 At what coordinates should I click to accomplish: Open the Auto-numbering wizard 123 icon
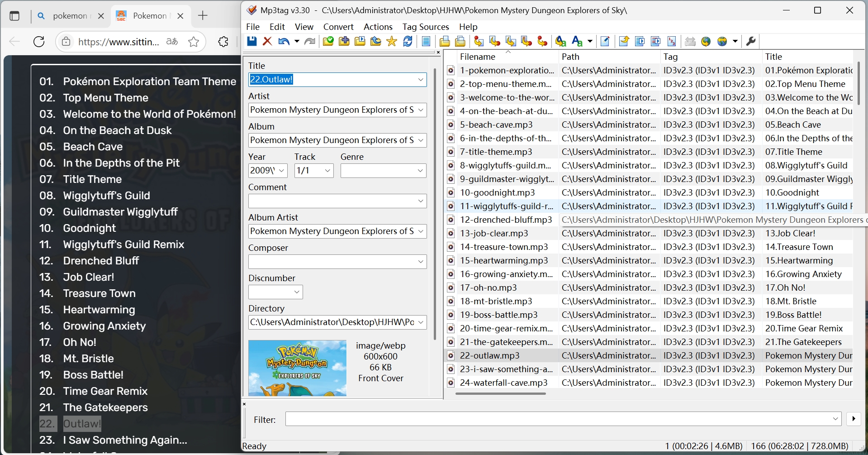(x=672, y=41)
